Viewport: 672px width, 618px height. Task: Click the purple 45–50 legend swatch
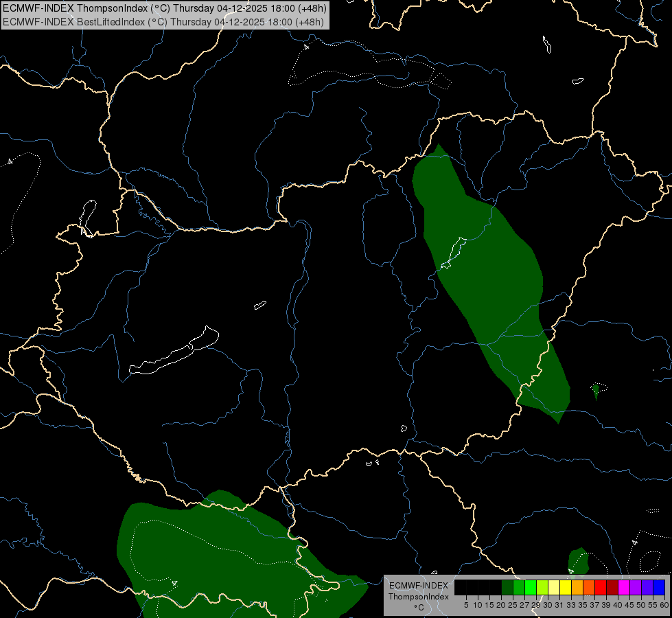point(636,587)
